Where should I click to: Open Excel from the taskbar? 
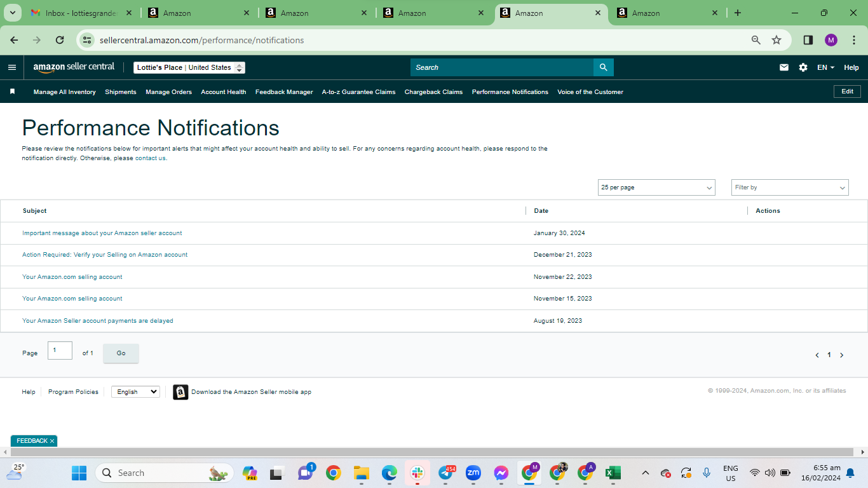pyautogui.click(x=613, y=473)
